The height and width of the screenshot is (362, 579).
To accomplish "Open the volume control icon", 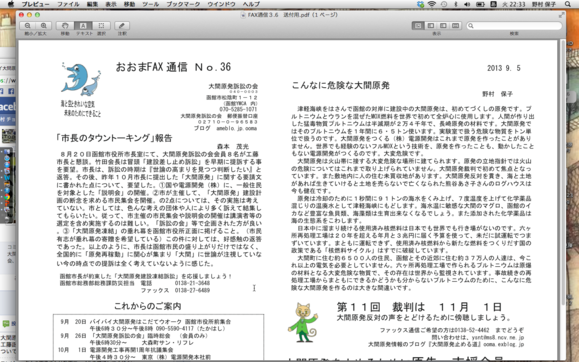I will 467,4.
